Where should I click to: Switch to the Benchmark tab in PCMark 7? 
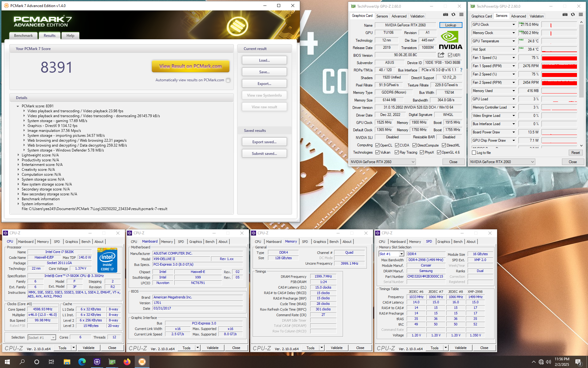[x=23, y=36]
